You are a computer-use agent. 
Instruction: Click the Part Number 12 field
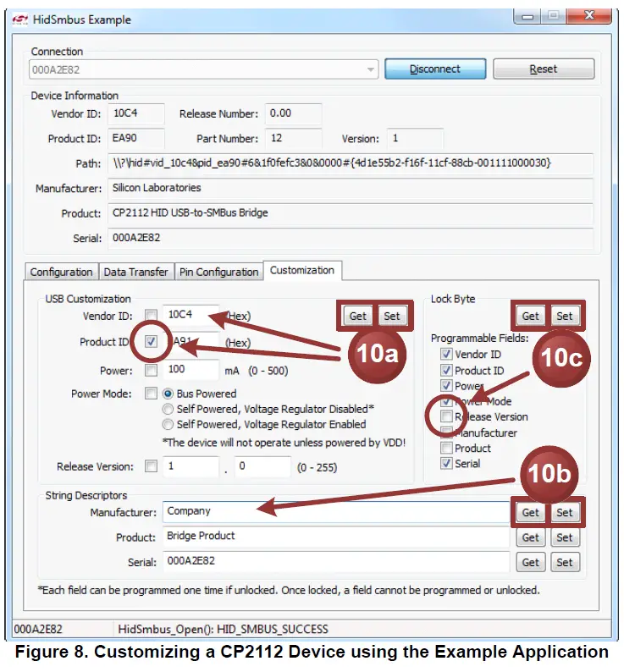coord(293,139)
